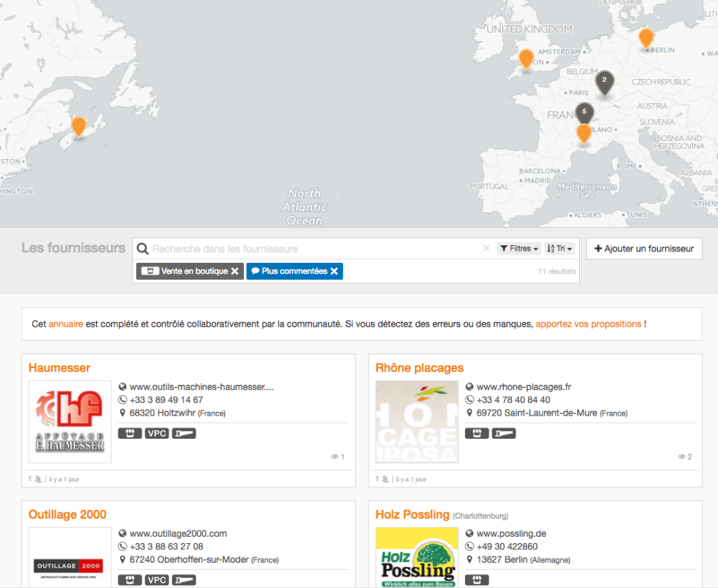Click Haumesser phone number +33 3 89 49 14 67

click(166, 400)
